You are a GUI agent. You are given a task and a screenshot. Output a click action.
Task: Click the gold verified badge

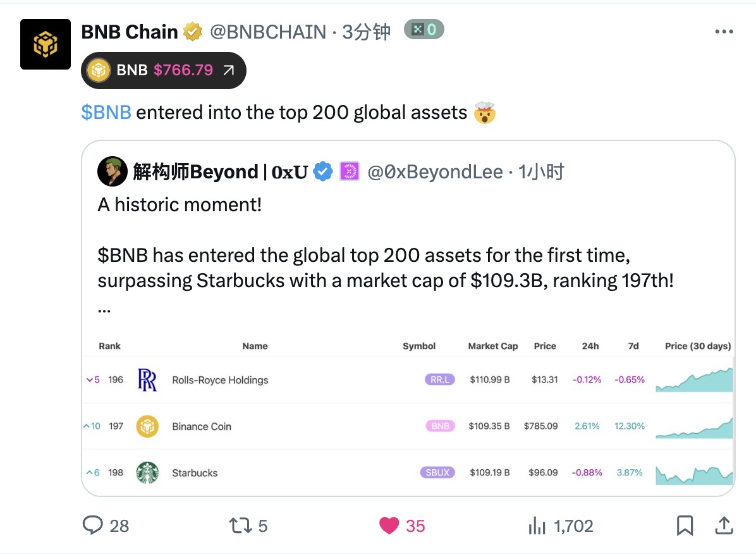click(193, 32)
